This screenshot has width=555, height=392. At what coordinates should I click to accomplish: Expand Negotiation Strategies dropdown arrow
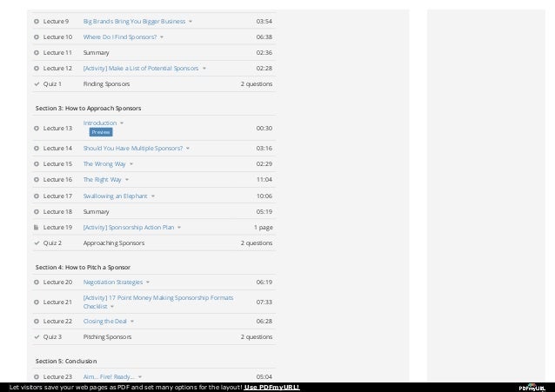click(148, 282)
